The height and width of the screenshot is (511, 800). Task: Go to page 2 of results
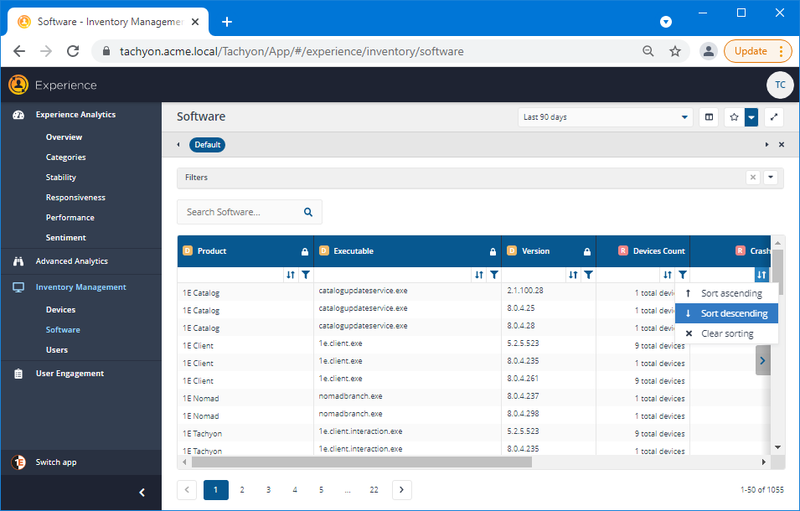coord(242,490)
